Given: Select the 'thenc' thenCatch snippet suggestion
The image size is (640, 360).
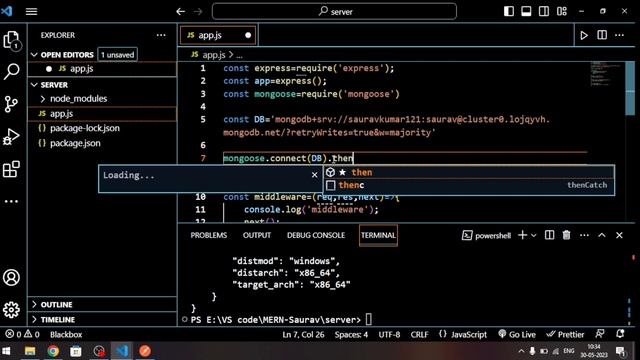Looking at the screenshot, I should coord(469,185).
